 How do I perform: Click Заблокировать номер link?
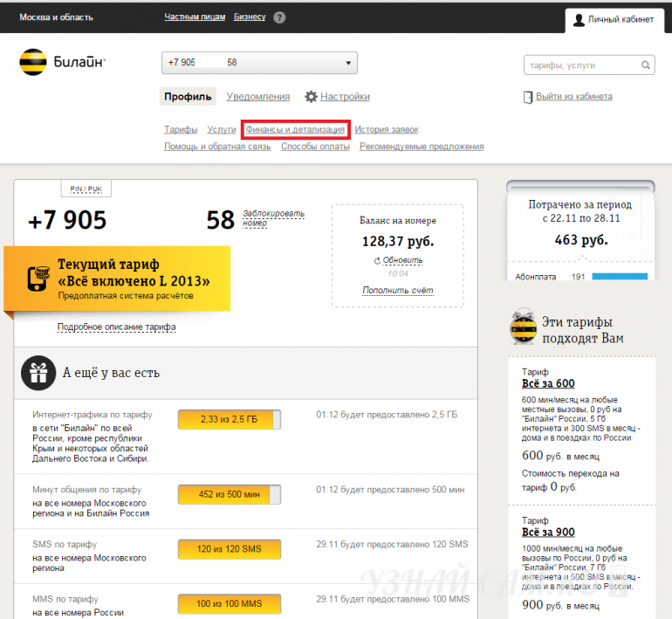point(274,218)
